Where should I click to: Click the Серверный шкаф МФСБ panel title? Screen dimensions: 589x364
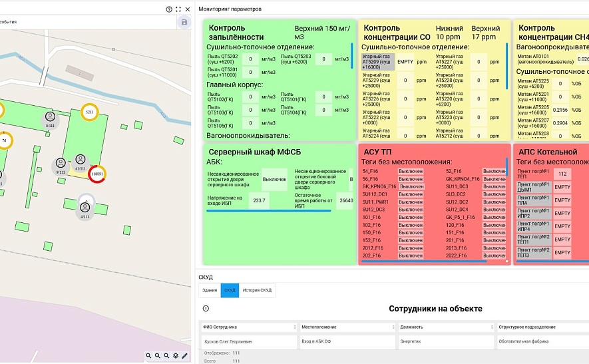(255, 152)
